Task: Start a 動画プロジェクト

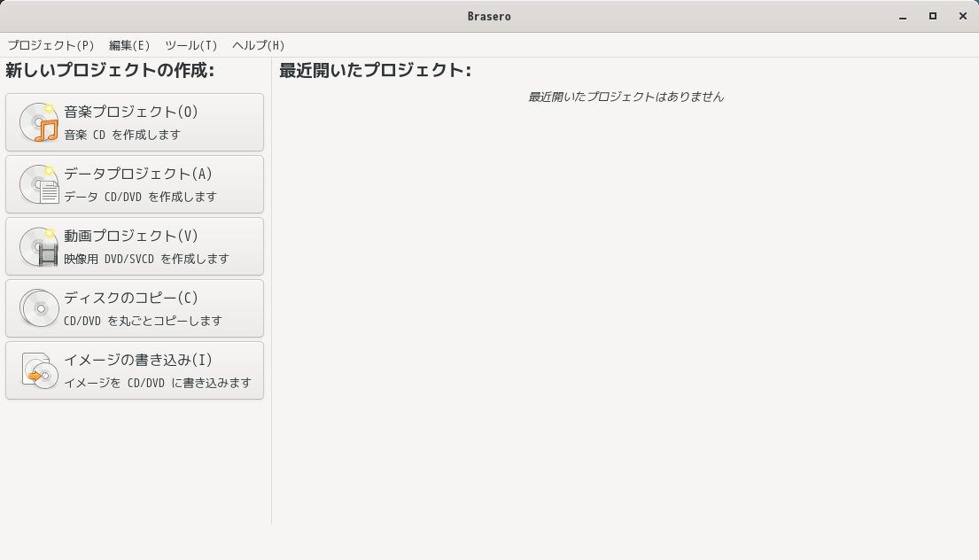Action: [135, 245]
